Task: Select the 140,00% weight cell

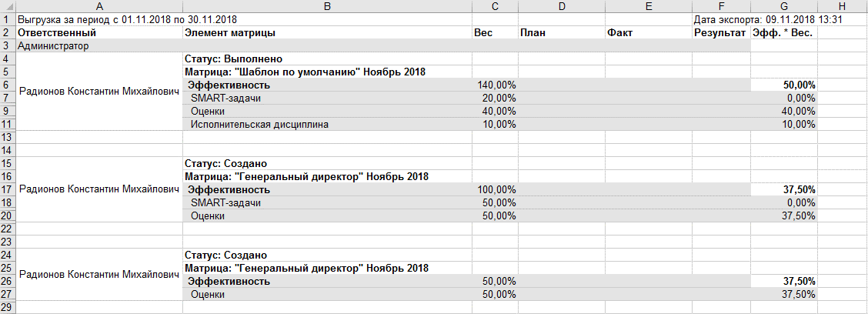Action: click(x=496, y=85)
